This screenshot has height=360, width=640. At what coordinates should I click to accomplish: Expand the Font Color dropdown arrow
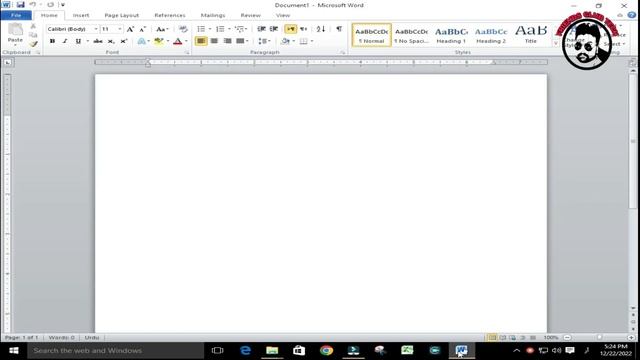[186, 41]
